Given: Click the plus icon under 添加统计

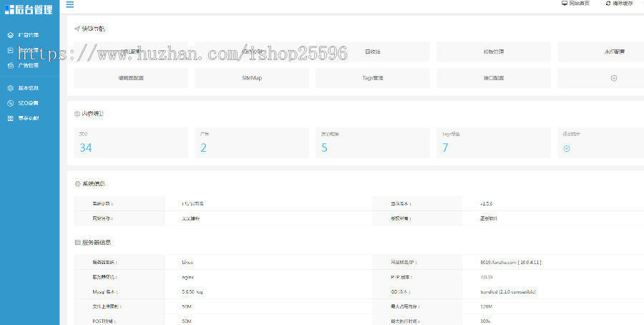Looking at the screenshot, I should click(x=567, y=149).
